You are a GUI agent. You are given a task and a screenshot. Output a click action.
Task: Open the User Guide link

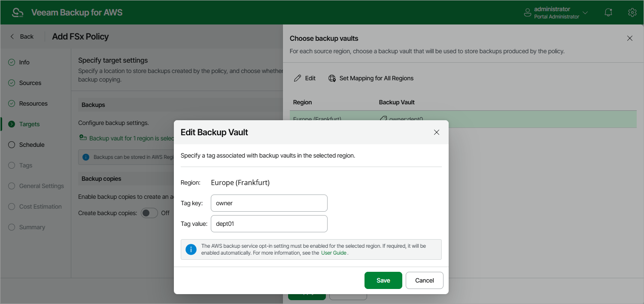coord(334,253)
